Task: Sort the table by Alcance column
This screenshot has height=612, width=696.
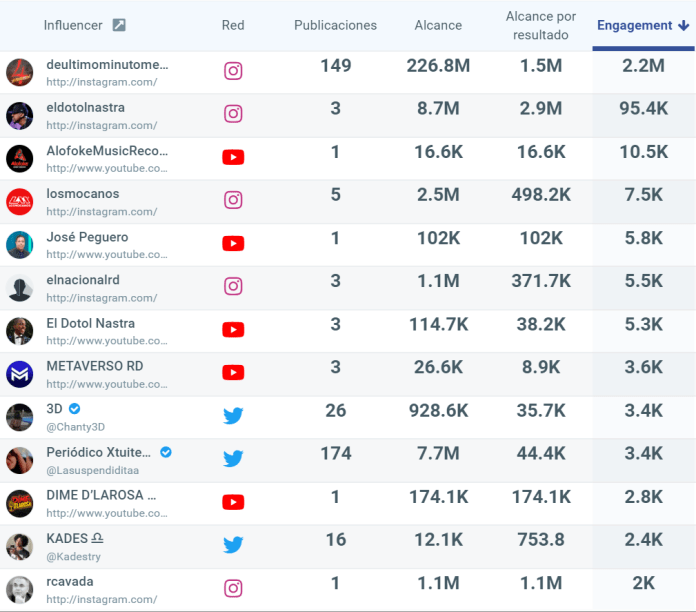Action: 438,25
